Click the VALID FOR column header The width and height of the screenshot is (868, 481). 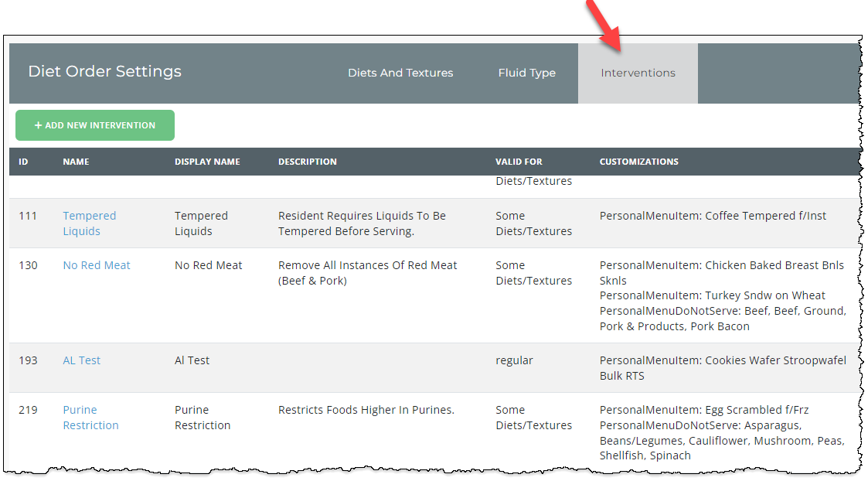(x=519, y=162)
